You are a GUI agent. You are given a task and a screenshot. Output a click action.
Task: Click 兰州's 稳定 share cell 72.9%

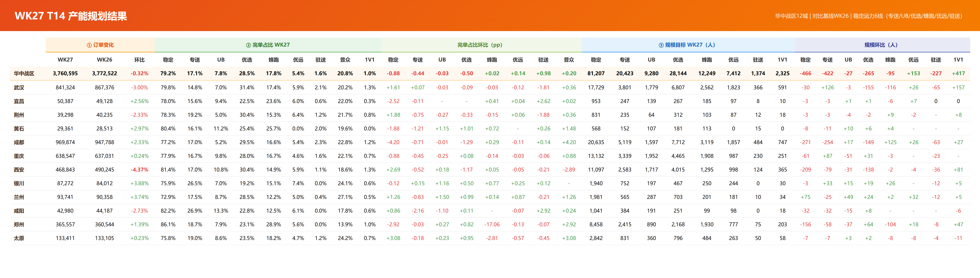(168, 197)
